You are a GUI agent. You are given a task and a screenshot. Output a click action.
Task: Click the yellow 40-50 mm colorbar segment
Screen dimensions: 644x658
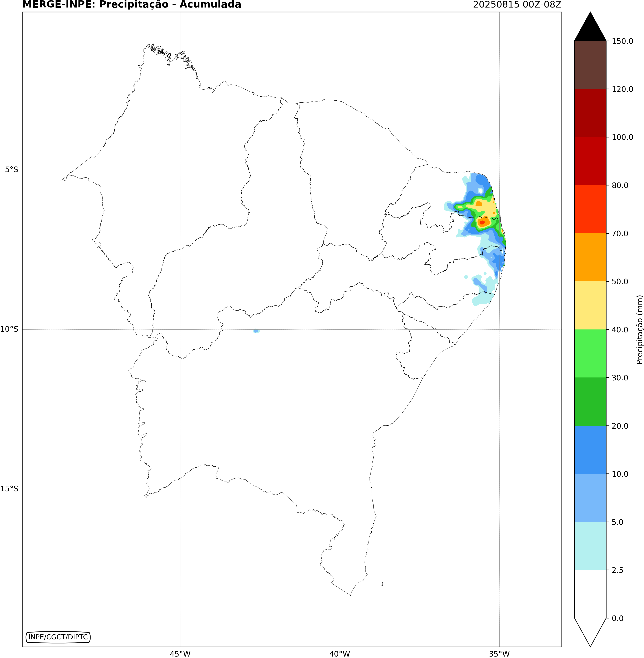click(590, 305)
